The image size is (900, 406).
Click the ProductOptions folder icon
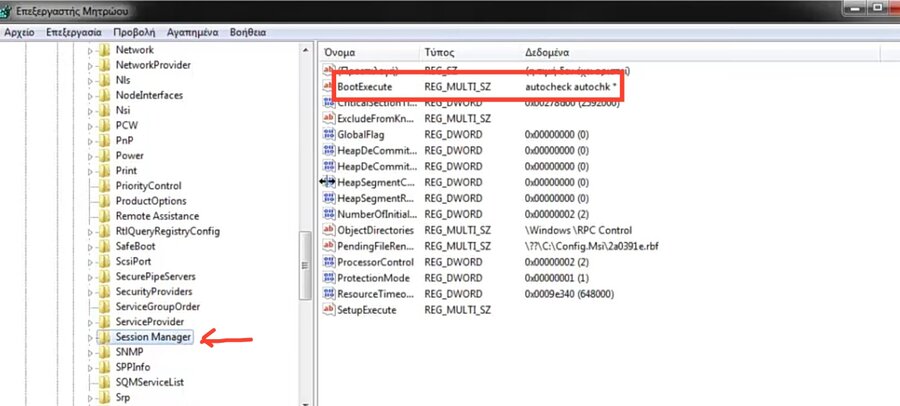coord(104,201)
